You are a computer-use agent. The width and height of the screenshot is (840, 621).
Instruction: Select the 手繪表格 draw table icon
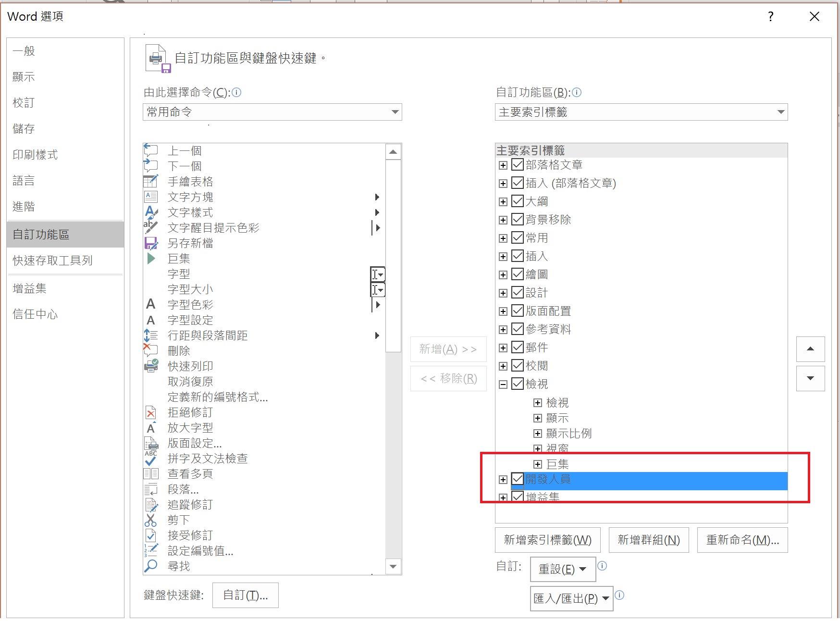pyautogui.click(x=151, y=181)
